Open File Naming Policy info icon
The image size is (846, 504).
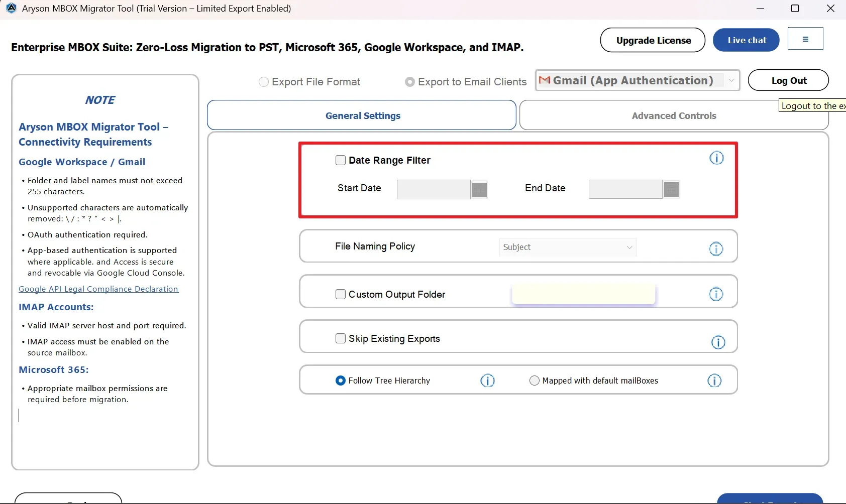pyautogui.click(x=716, y=248)
